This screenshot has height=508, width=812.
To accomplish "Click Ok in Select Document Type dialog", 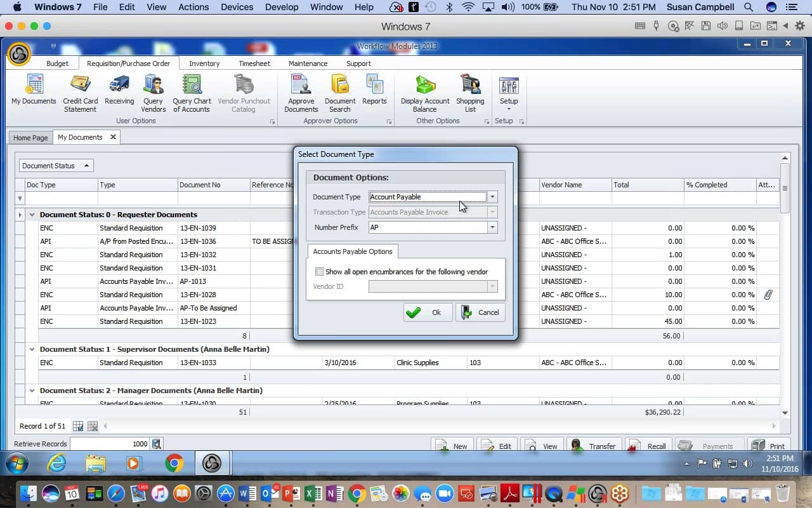I will pyautogui.click(x=428, y=312).
